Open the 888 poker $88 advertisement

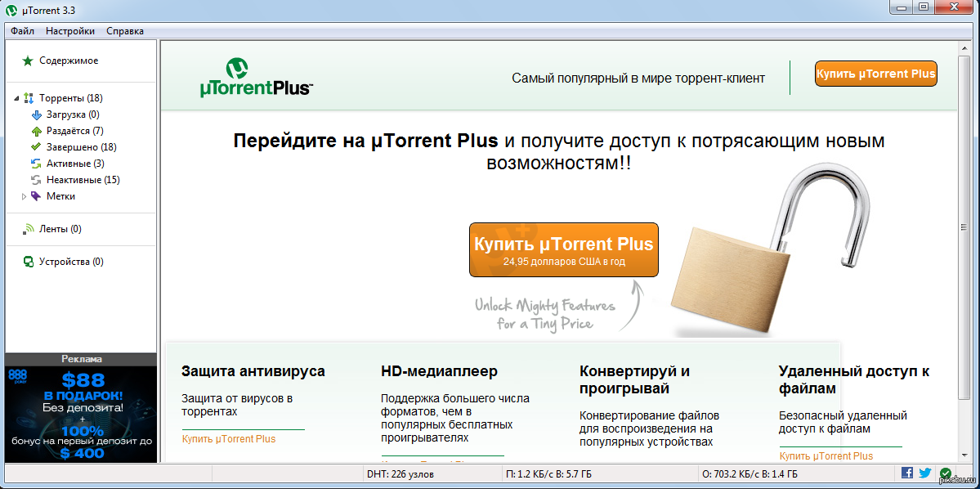[x=81, y=414]
